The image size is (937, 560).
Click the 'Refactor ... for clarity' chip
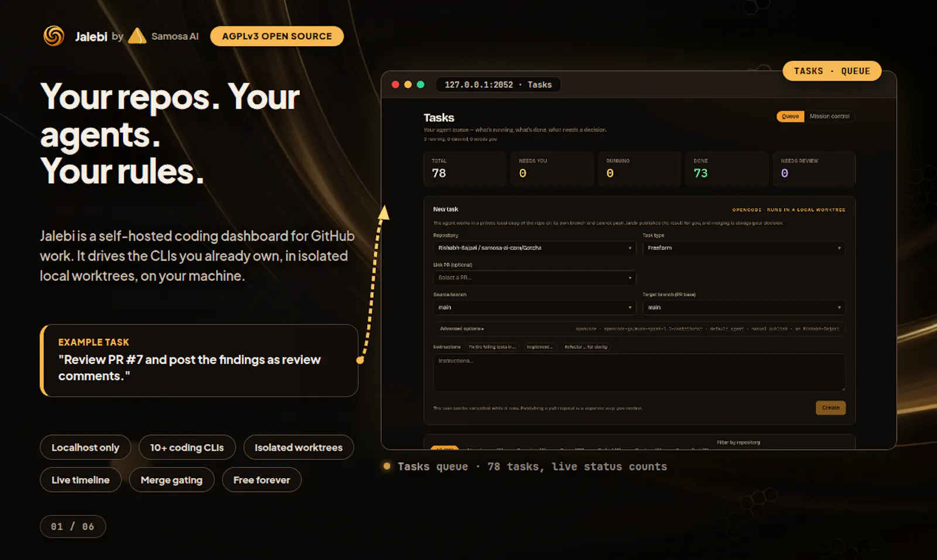tap(586, 347)
